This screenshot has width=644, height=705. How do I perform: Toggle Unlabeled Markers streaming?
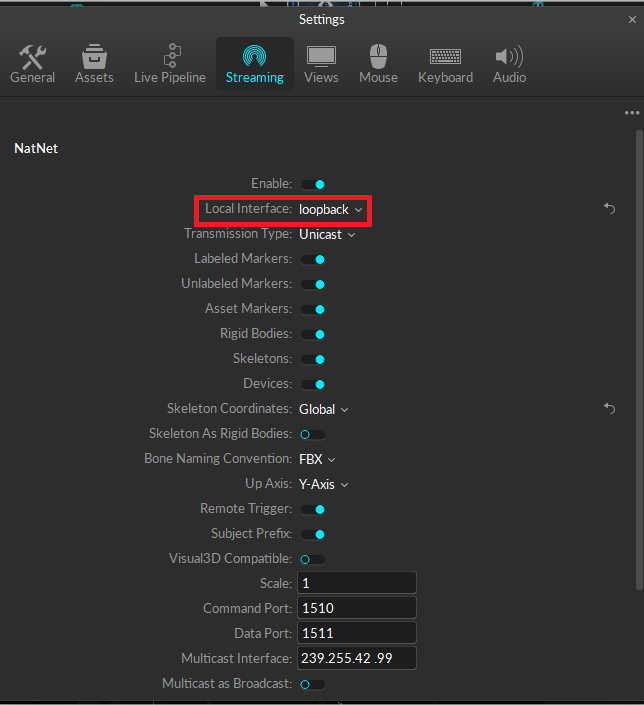point(313,285)
